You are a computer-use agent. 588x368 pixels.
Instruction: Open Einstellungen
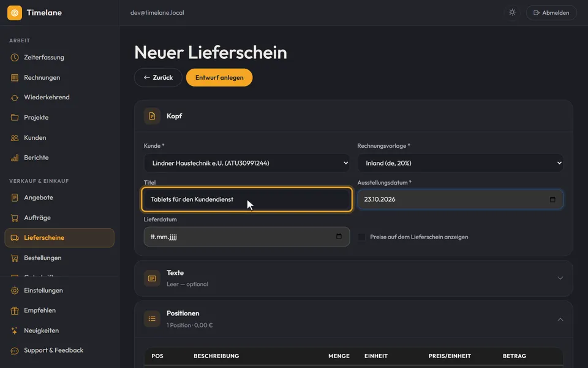coord(59,290)
